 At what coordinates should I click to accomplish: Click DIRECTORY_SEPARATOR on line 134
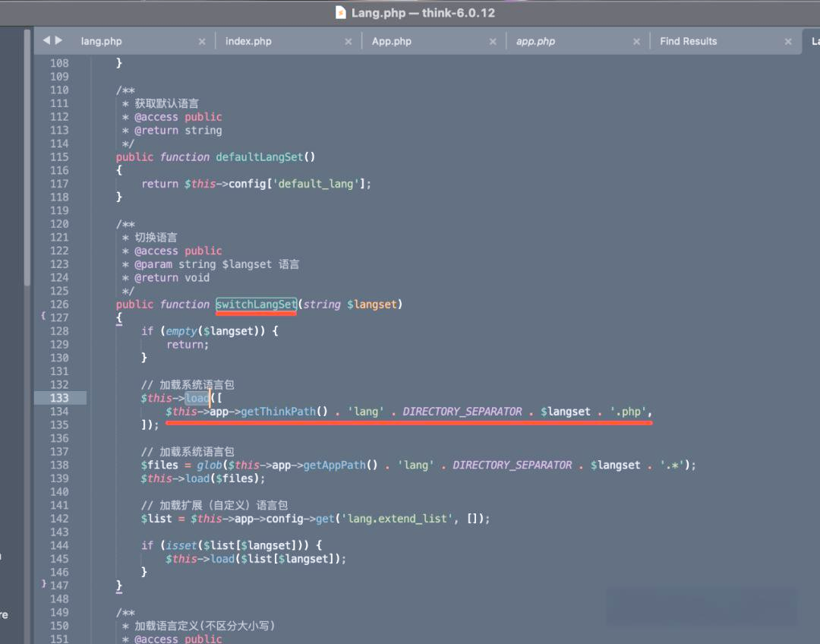click(462, 412)
